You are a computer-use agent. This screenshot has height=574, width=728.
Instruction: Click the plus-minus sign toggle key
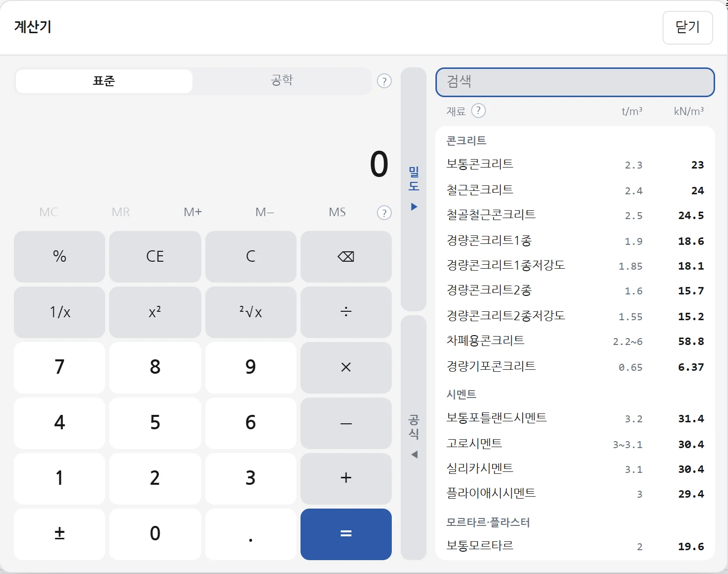60,534
